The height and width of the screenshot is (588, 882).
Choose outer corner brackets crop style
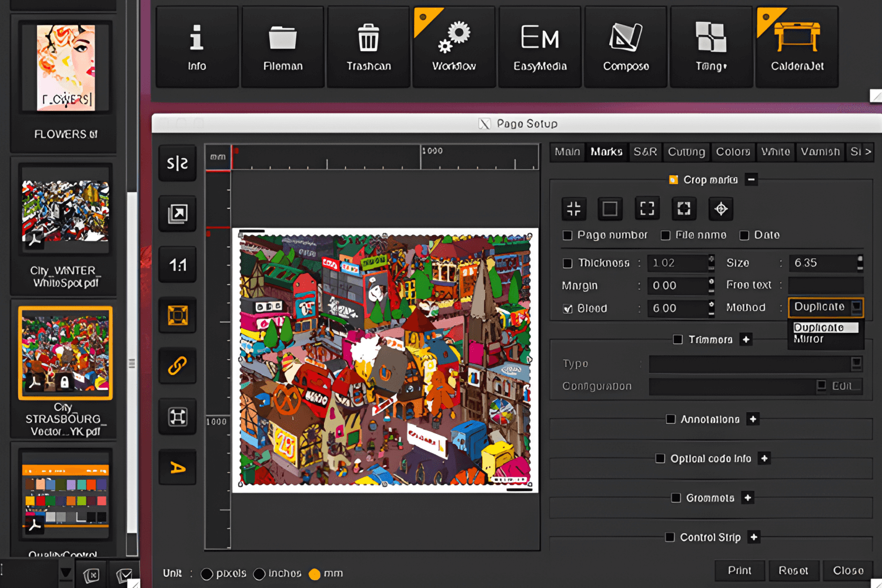pos(647,208)
